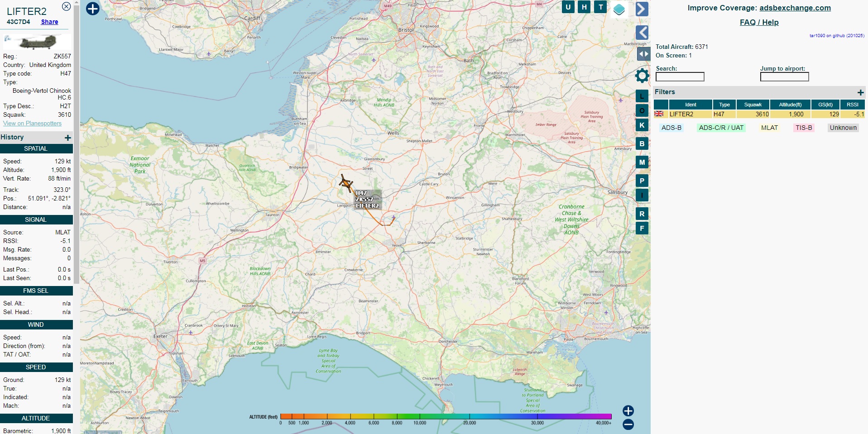The image size is (868, 434).
Task: Click the ADS-B legend label
Action: coord(671,128)
